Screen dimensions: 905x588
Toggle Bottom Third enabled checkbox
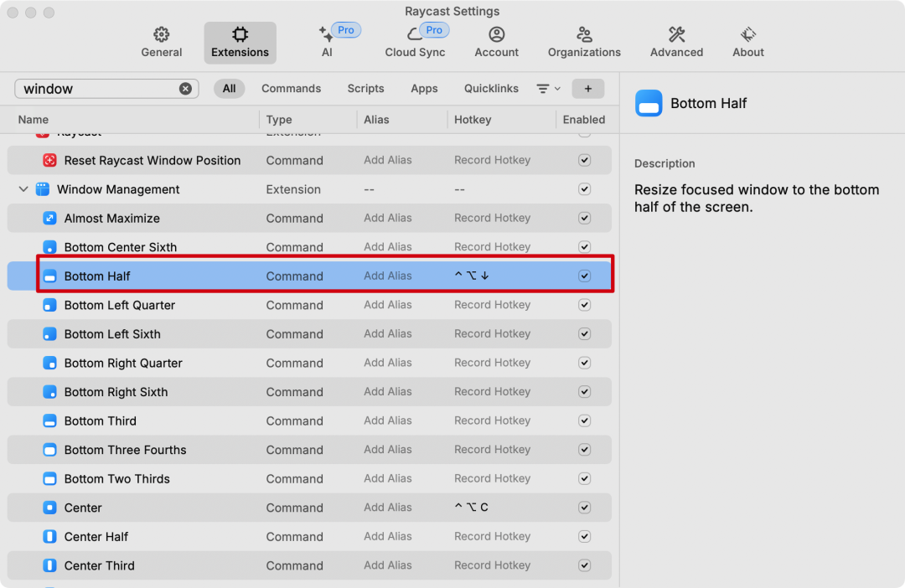[x=584, y=420]
